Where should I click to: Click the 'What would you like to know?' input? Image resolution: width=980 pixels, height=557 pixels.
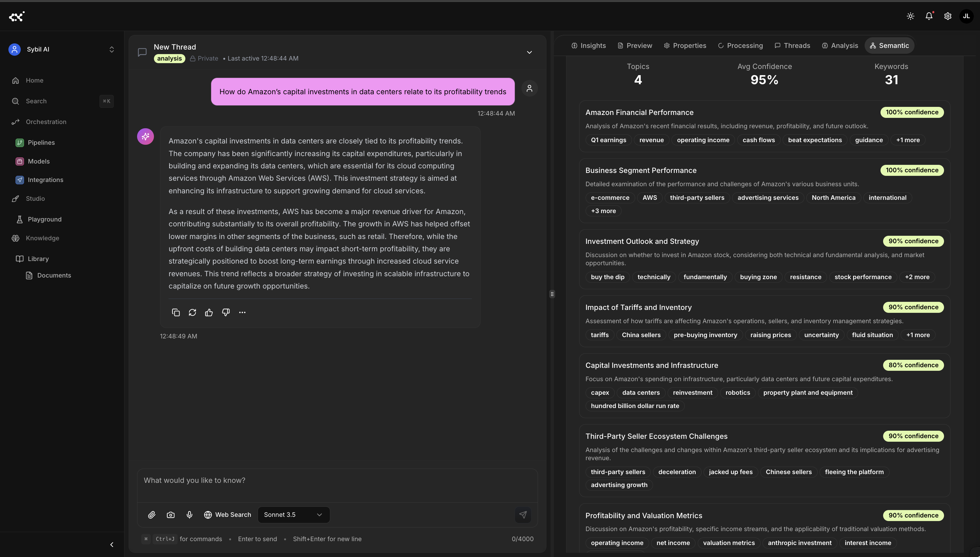337,480
